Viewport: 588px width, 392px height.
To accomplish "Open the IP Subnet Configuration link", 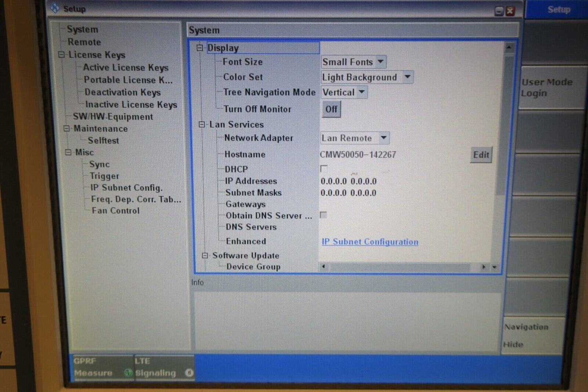I will (x=370, y=242).
